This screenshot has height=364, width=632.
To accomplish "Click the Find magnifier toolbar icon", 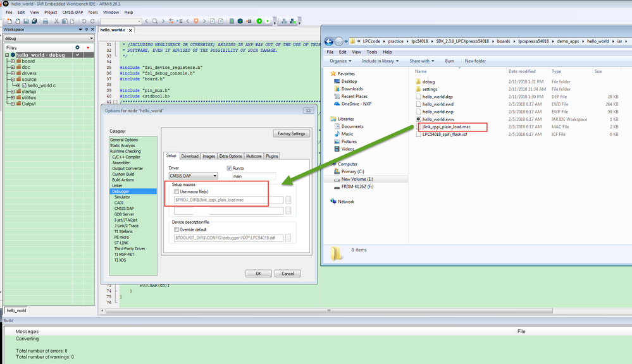I will pos(155,21).
